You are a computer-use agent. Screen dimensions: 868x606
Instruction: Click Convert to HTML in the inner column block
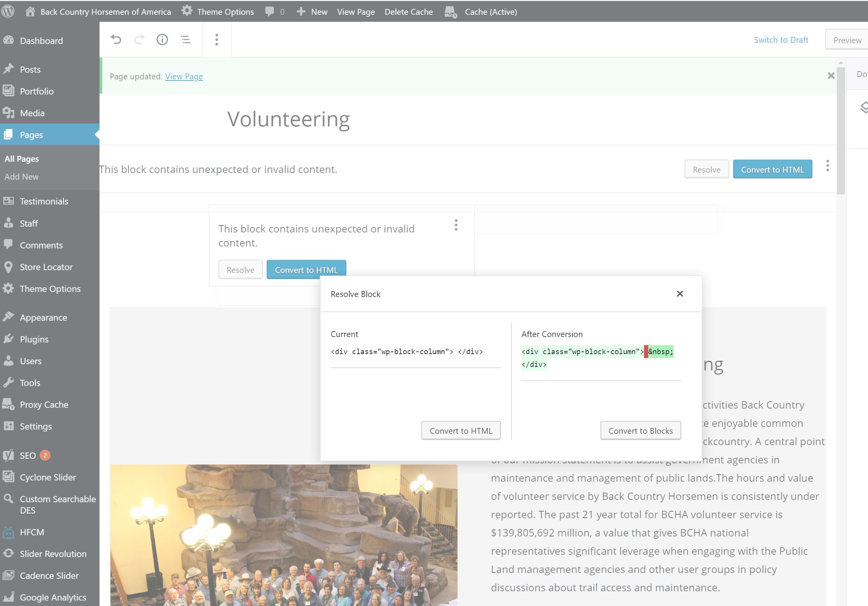(306, 270)
